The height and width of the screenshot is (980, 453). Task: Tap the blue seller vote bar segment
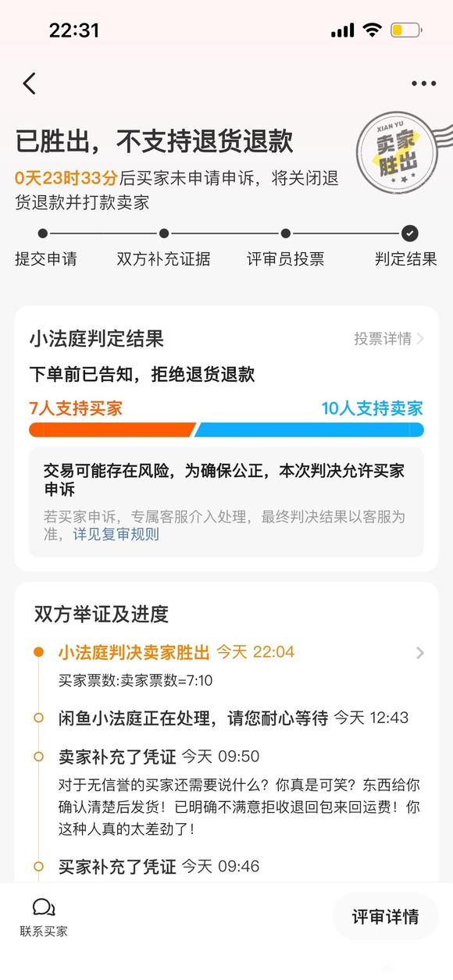[309, 429]
